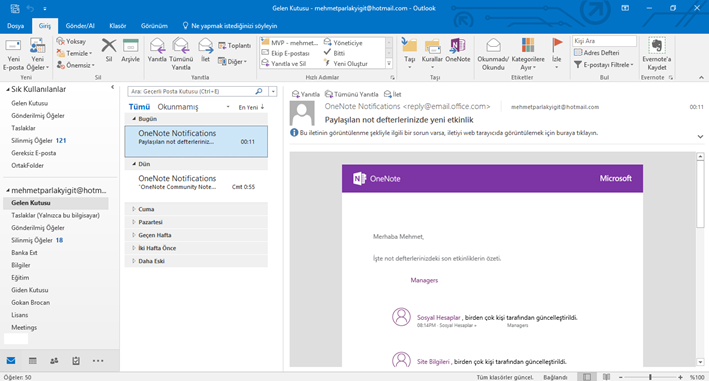Open the Görünüm ribbon tab
709x381 pixels.
tap(154, 26)
